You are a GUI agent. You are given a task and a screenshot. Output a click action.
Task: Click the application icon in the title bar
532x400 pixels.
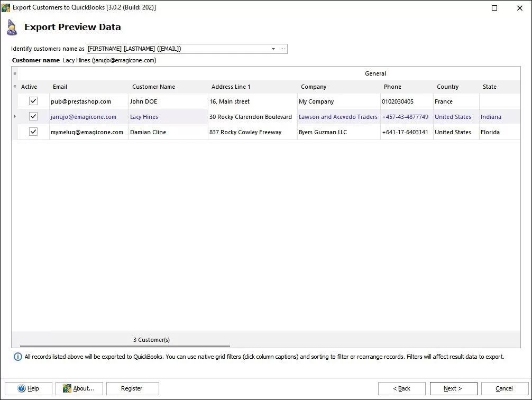6,7
